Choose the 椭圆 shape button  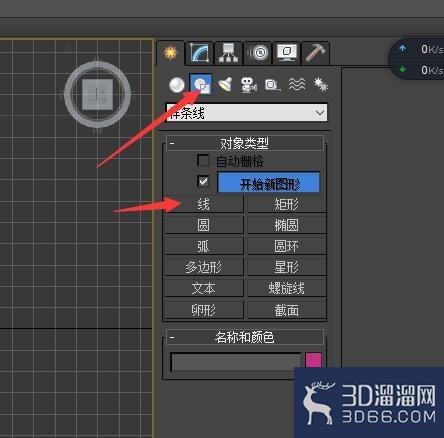pyautogui.click(x=286, y=225)
